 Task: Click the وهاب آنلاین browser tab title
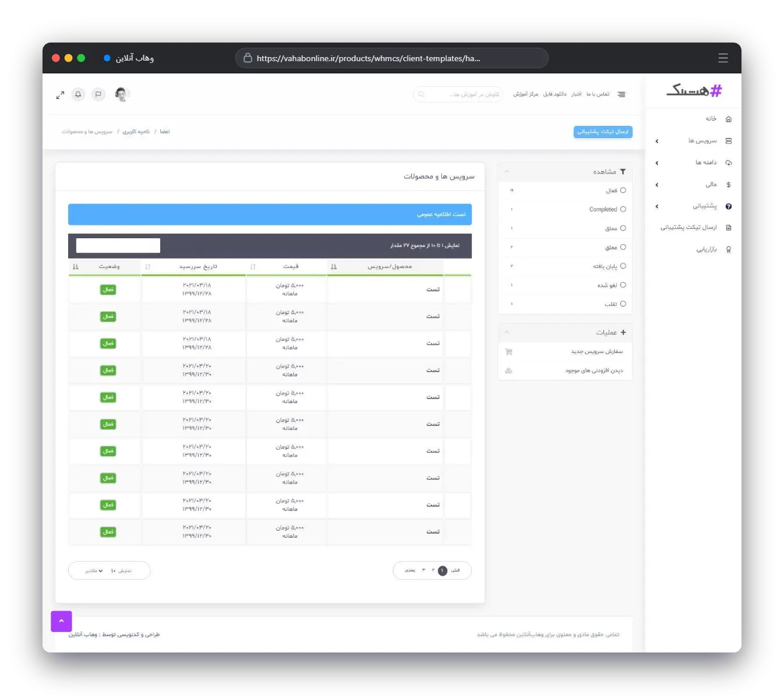coord(135,58)
